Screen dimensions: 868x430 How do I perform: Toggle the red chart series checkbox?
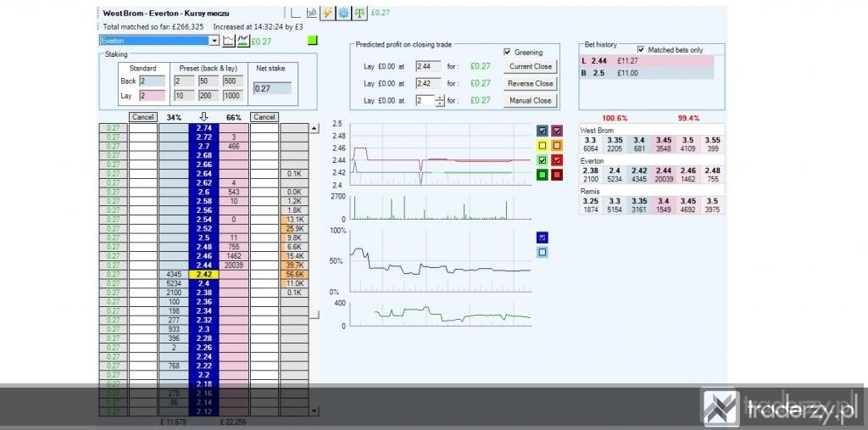[x=558, y=160]
